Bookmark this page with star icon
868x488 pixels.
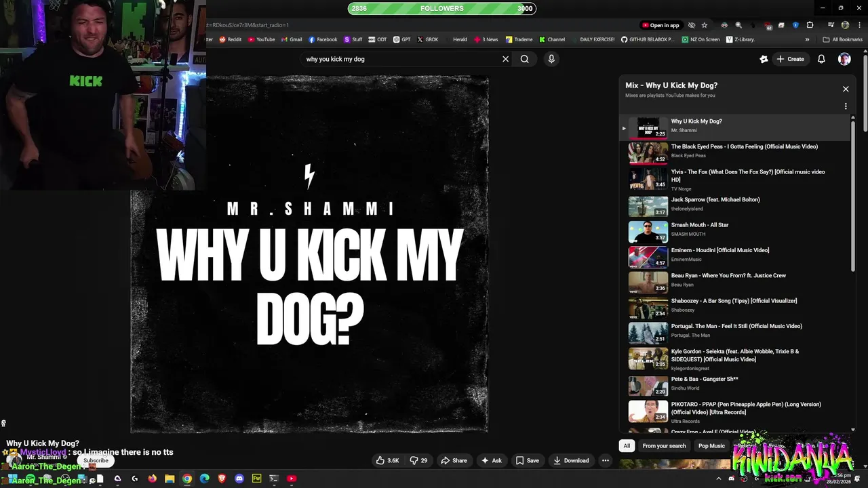coord(705,25)
